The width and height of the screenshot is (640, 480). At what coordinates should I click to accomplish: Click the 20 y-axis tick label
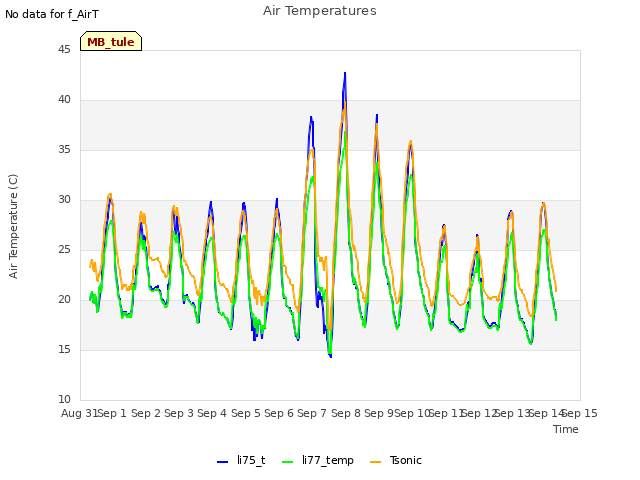[x=64, y=300]
